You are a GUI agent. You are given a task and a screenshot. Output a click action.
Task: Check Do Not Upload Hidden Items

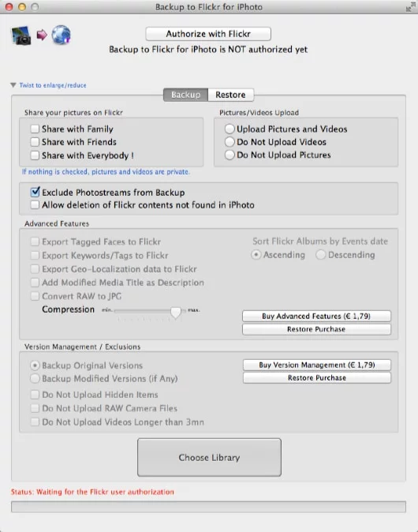pyautogui.click(x=35, y=395)
